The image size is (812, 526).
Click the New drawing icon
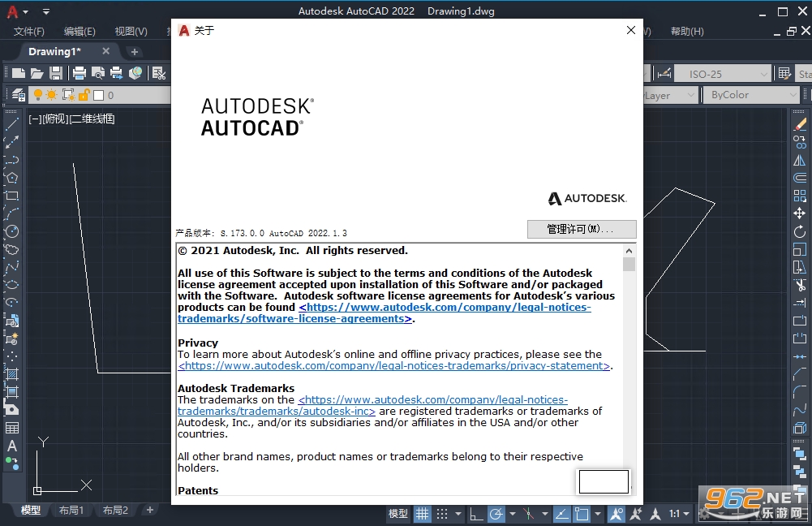(x=19, y=73)
